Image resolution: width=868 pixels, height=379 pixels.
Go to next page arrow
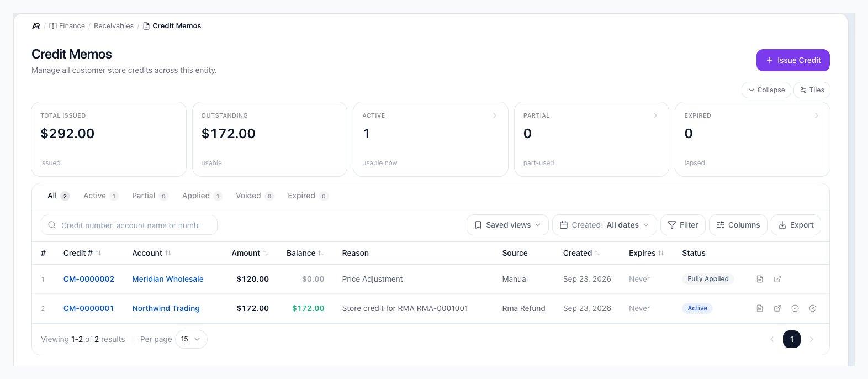click(812, 339)
